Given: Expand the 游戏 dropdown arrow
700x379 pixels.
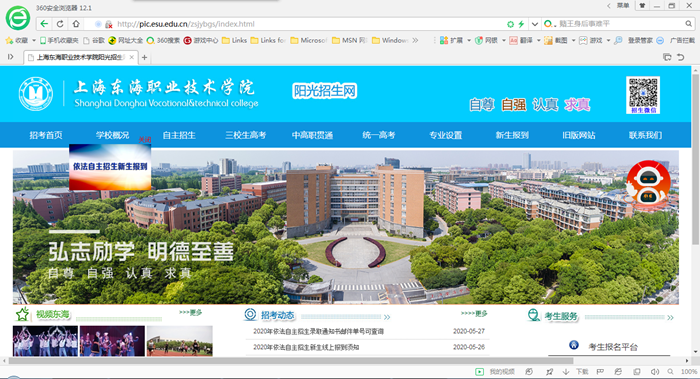Looking at the screenshot, I should point(608,40).
